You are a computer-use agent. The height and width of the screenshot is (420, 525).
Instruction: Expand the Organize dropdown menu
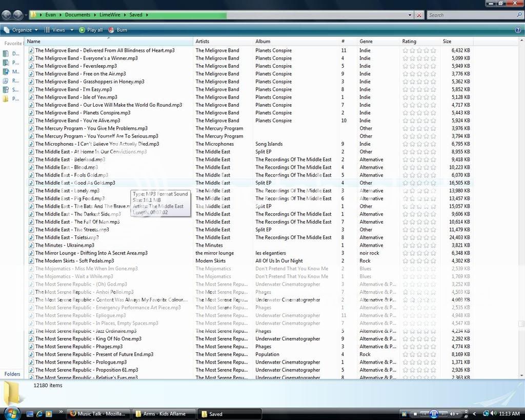click(x=36, y=30)
